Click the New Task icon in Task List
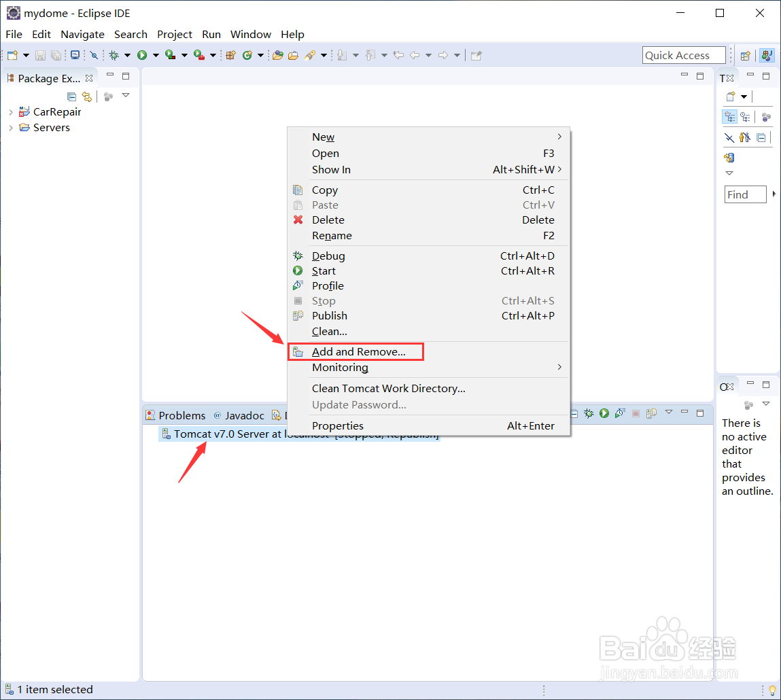Viewport: 781px width, 700px height. (x=731, y=97)
